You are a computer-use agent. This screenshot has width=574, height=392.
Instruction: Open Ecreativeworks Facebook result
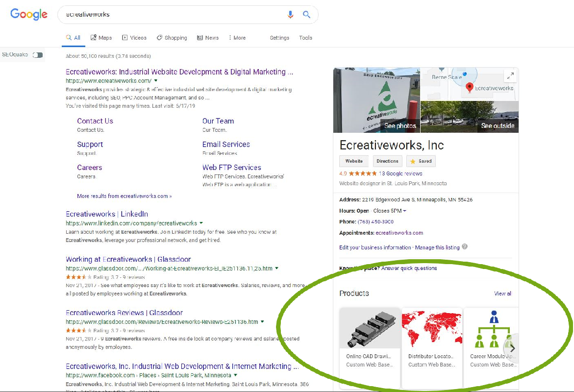182,366
